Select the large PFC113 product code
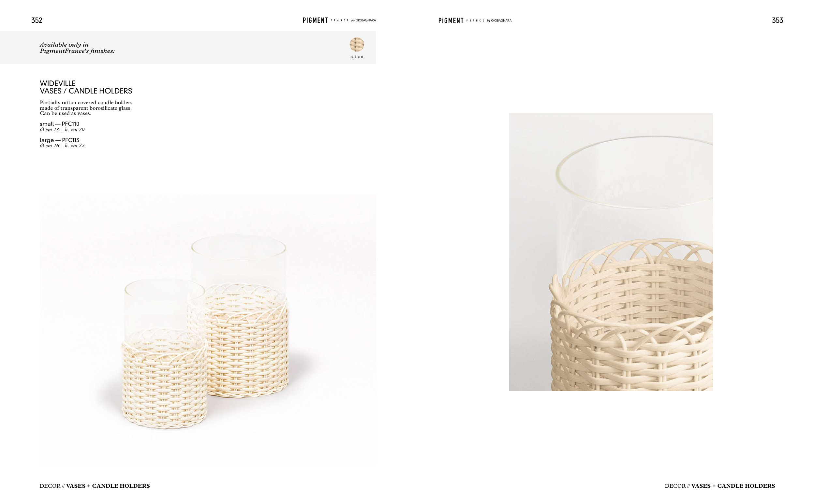Screen dimensions: 815x504 coord(59,140)
